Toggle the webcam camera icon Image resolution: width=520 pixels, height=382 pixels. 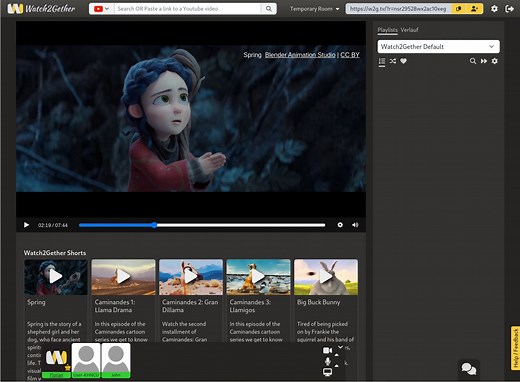click(x=327, y=350)
